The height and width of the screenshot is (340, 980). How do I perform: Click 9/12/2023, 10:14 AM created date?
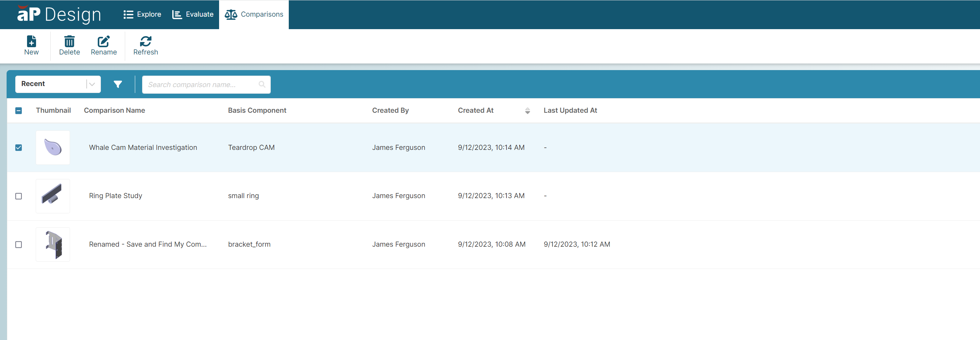click(x=491, y=148)
